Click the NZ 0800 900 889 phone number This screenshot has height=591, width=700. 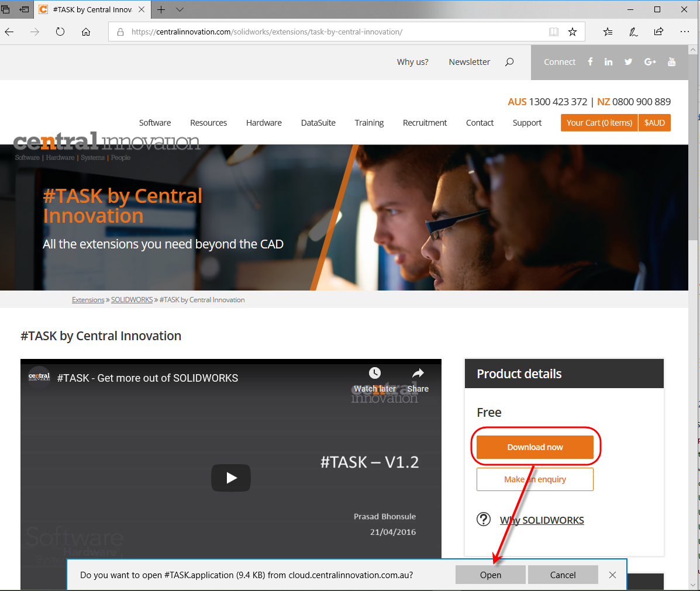[634, 102]
